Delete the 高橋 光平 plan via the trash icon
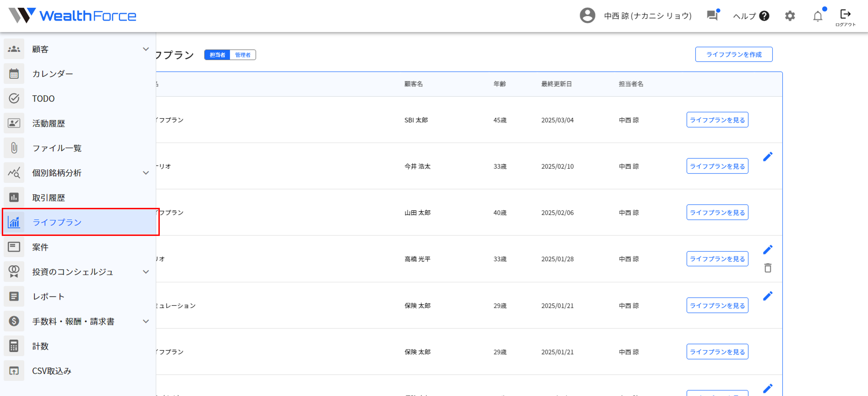This screenshot has height=396, width=868. [x=768, y=268]
